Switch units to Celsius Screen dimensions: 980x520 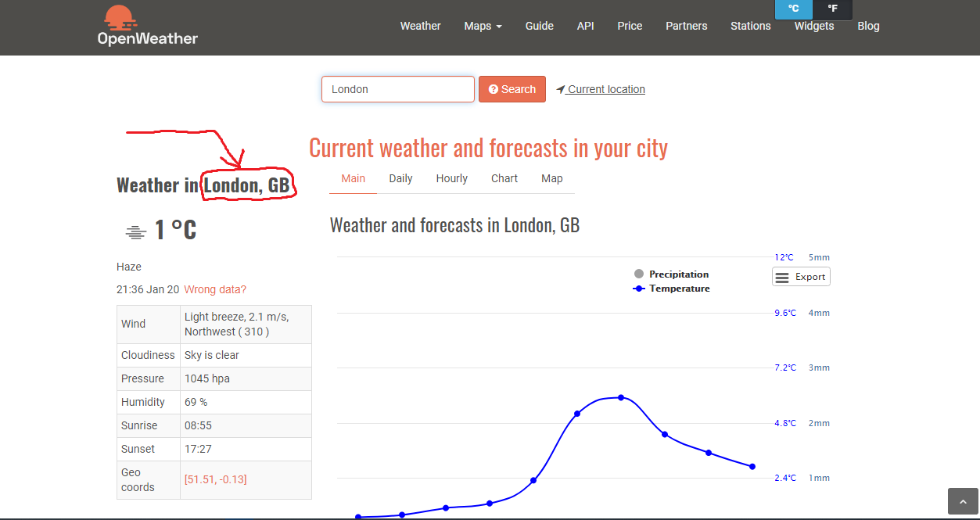click(x=793, y=9)
